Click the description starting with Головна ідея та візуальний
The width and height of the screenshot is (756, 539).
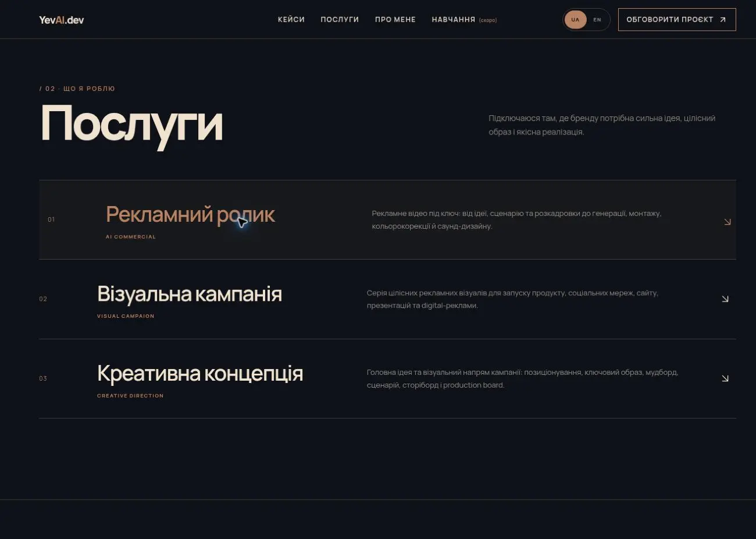coord(522,378)
